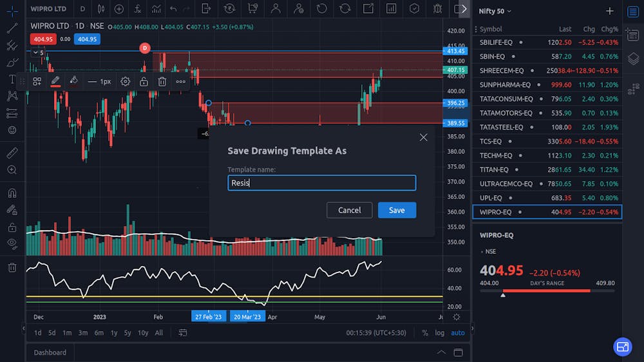Open the shopping cart basket icon
Screen dimensions: 644x362
pos(252,8)
